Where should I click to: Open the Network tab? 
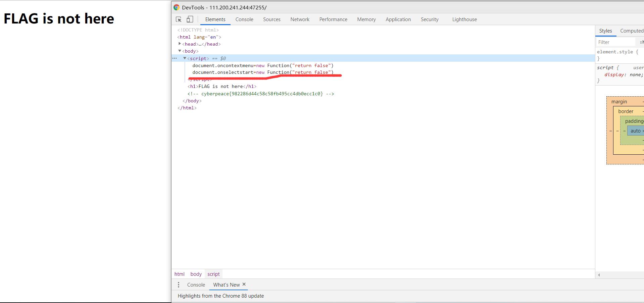pos(300,19)
